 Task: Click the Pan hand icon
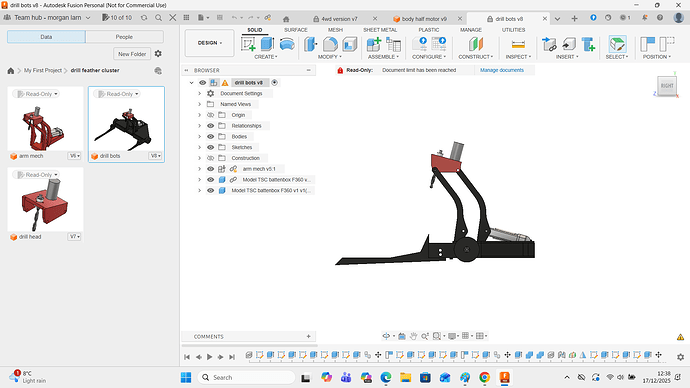tap(413, 336)
